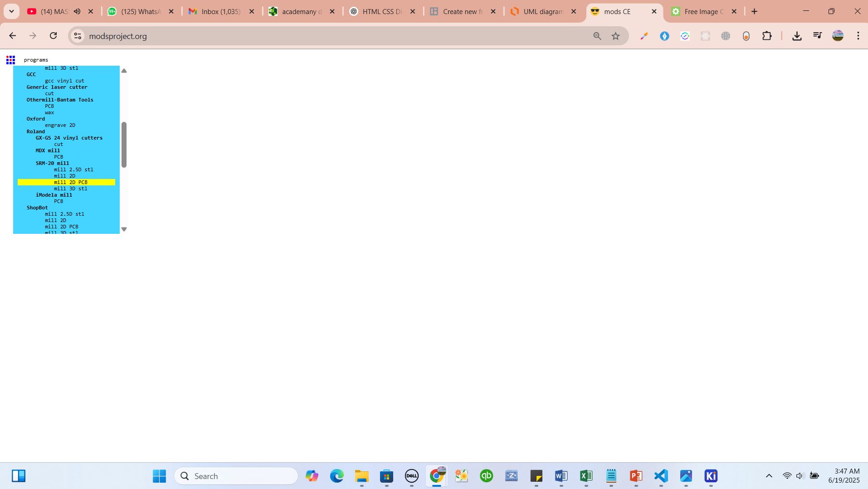
Task: Open the tab search dropdown
Action: click(x=11, y=11)
